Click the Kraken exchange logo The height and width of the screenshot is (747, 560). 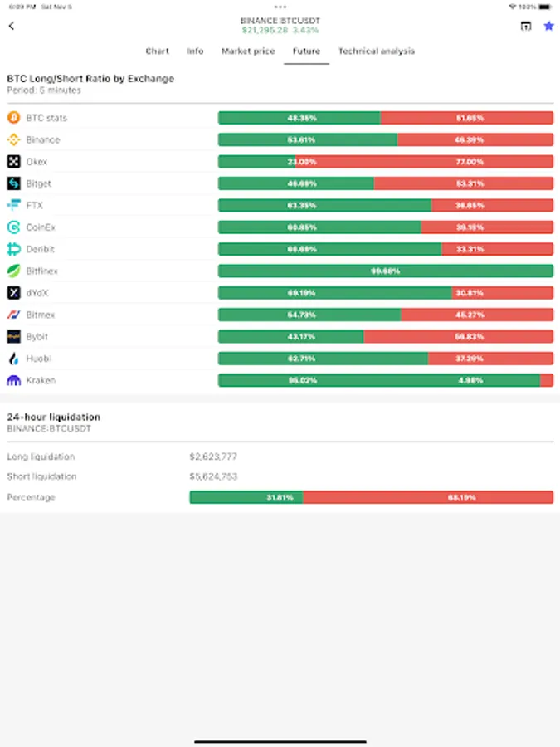[13, 380]
